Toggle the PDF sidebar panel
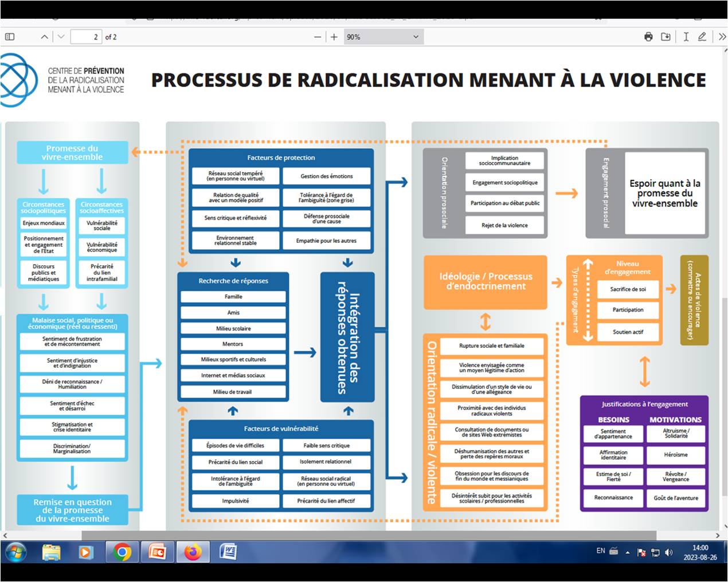Image resolution: width=728 pixels, height=582 pixels. (x=10, y=37)
